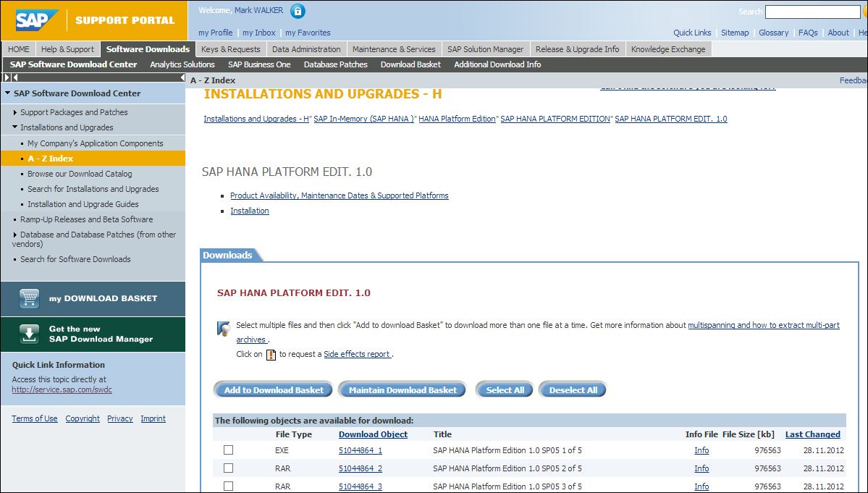Open the multispanning and multi-part archives link
868x493 pixels.
763,325
